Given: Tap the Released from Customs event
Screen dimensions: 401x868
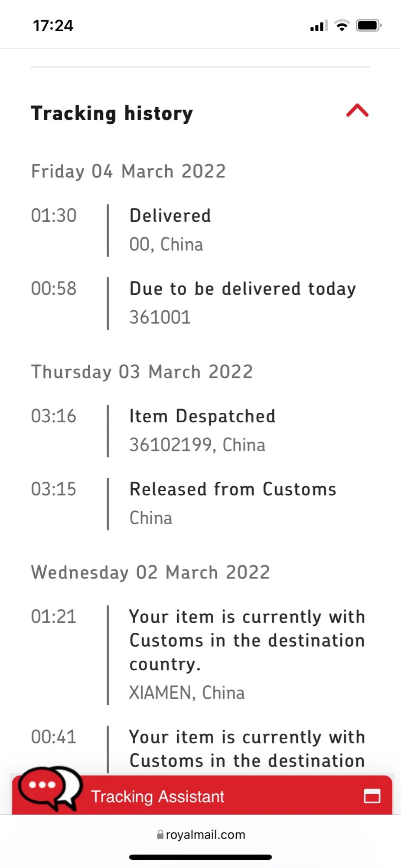Looking at the screenshot, I should point(233,489).
